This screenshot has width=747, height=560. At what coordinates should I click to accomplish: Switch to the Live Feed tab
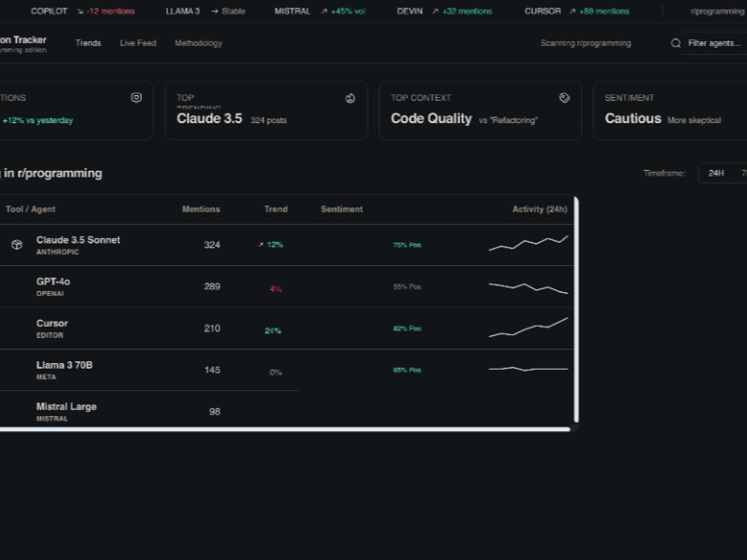pyautogui.click(x=138, y=43)
